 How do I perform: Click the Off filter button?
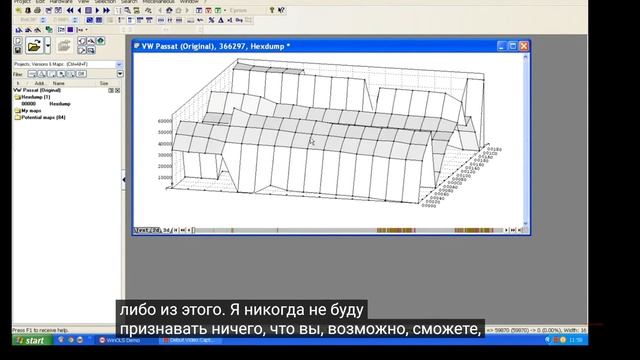click(81, 74)
